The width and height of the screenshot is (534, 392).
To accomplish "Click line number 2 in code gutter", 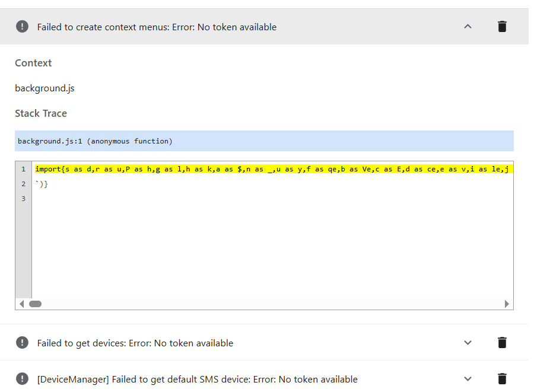I will (x=24, y=184).
